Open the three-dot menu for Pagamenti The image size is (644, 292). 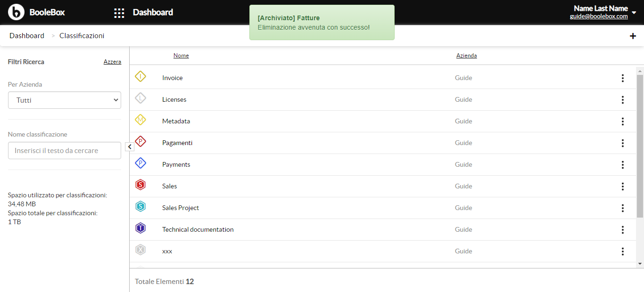point(623,143)
